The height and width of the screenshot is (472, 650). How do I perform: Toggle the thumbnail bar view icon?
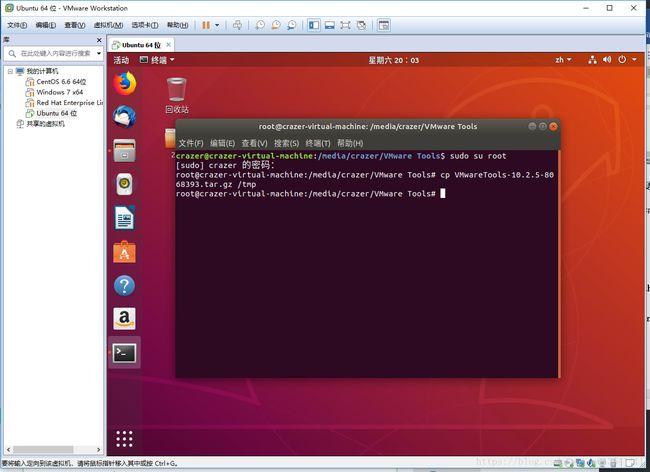[330, 25]
